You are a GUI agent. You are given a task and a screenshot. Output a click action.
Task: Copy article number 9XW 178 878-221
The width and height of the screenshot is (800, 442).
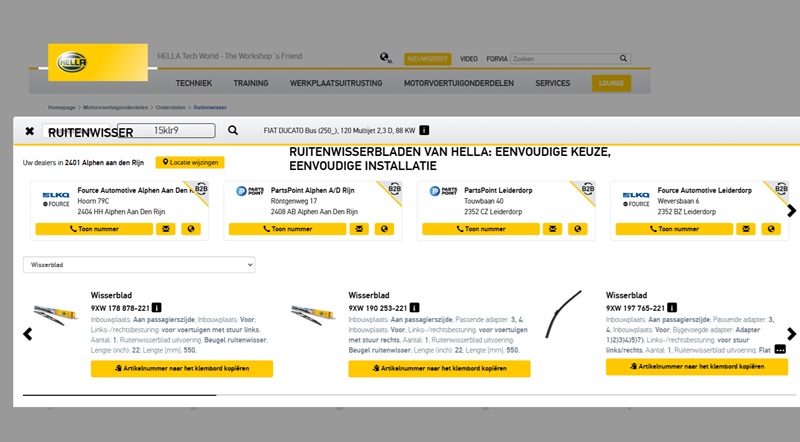[182, 369]
